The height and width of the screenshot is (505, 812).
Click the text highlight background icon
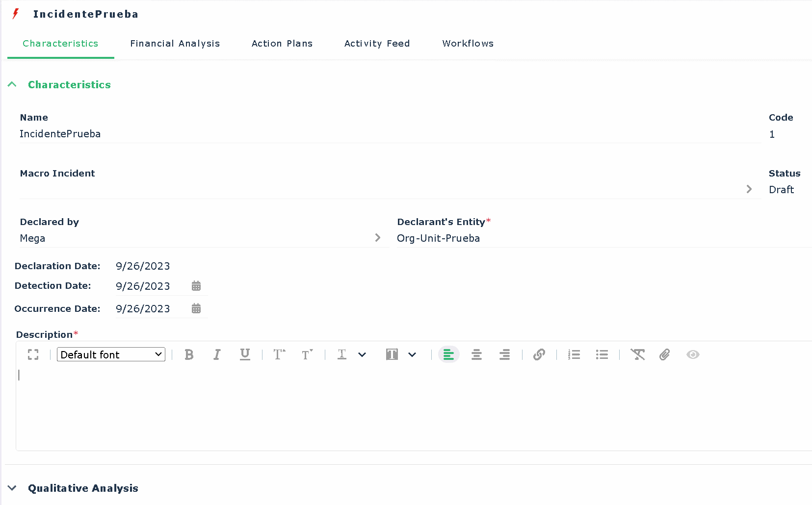click(392, 354)
